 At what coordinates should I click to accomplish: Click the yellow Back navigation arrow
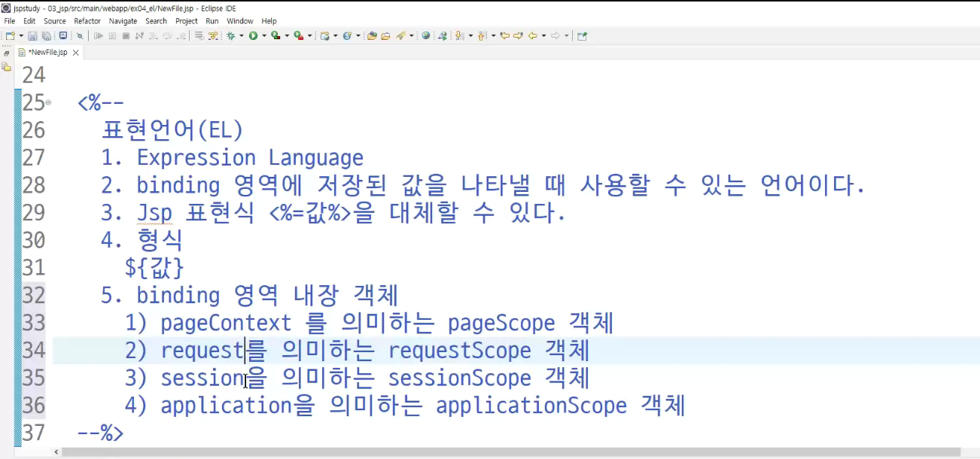[533, 35]
